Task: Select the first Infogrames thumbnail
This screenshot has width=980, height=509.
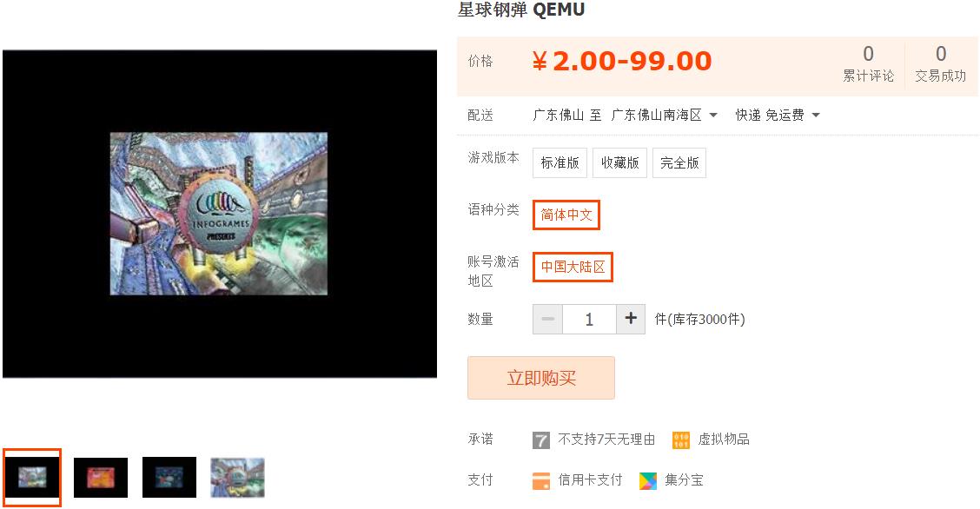Action: click(32, 477)
